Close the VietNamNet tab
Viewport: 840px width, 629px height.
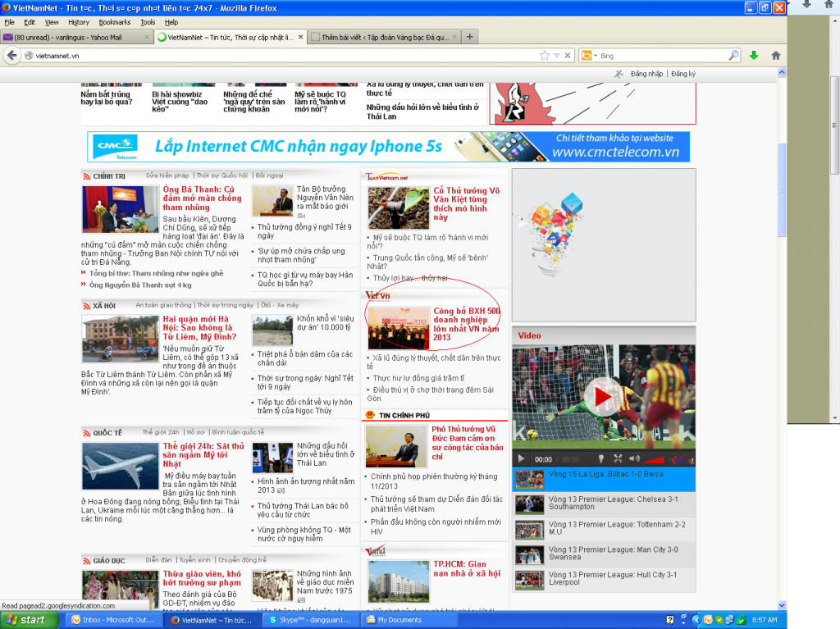[300, 37]
